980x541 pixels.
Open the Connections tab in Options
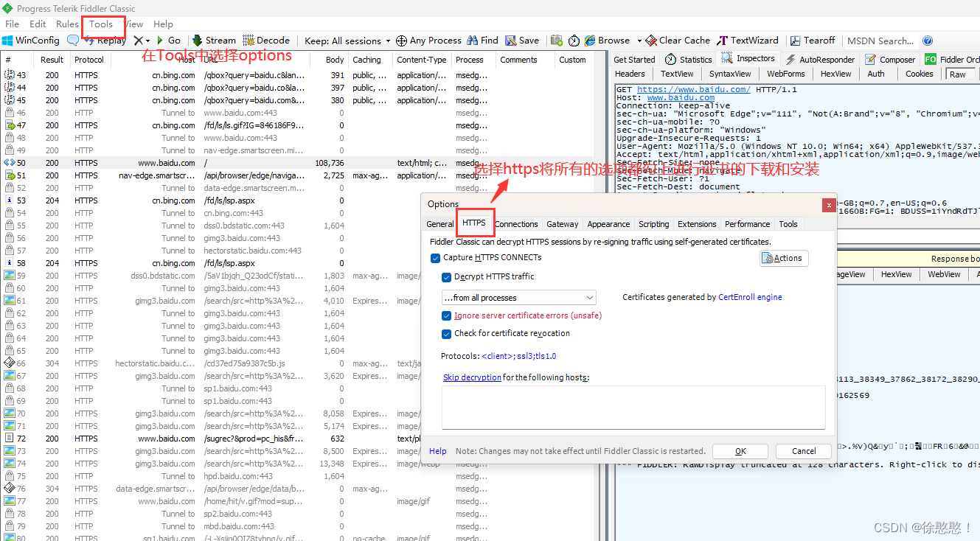pyautogui.click(x=516, y=224)
